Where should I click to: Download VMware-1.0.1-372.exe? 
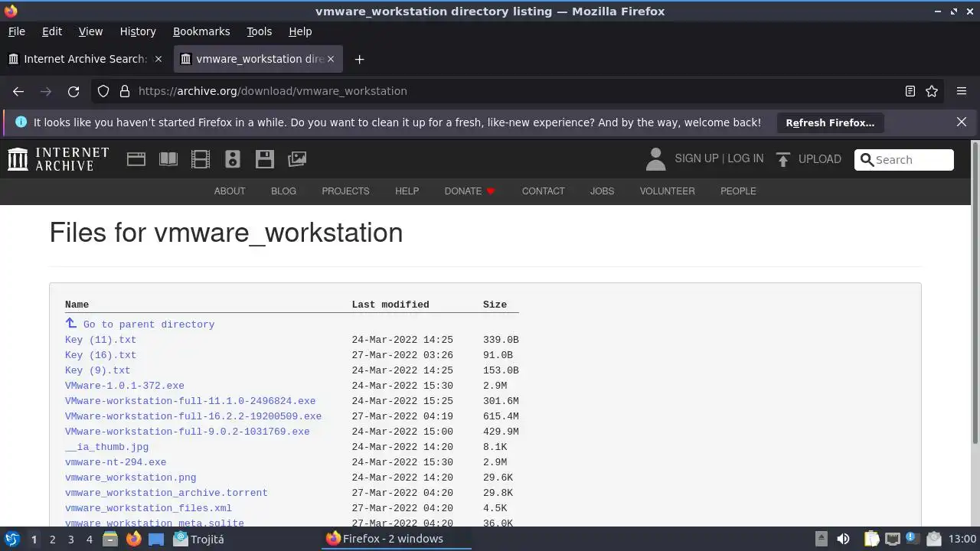click(x=125, y=386)
